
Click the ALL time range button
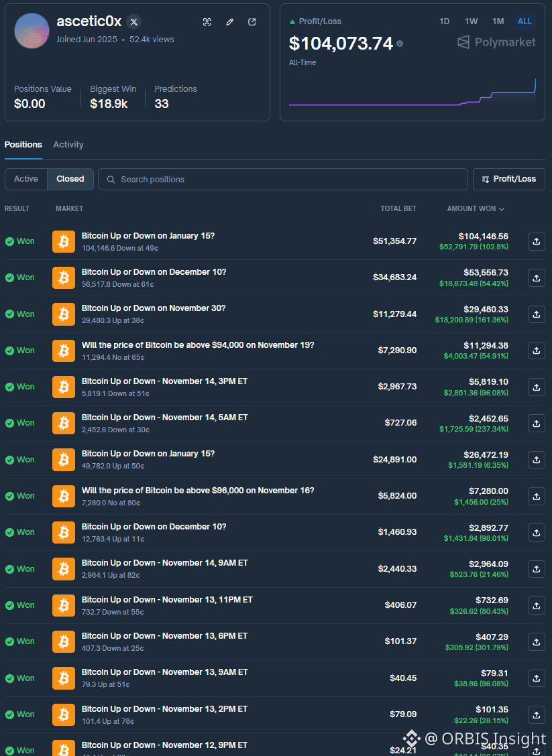pos(524,21)
